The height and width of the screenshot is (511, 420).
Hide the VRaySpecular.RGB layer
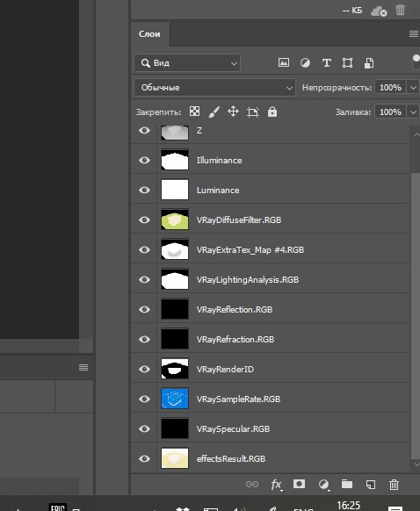click(x=144, y=428)
